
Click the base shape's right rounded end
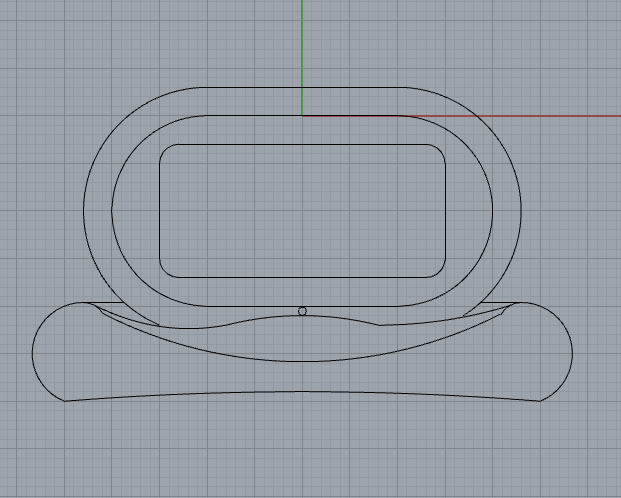pyautogui.click(x=572, y=352)
